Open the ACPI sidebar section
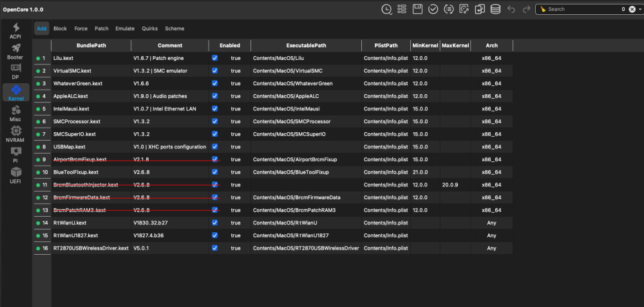This screenshot has height=307, width=644. [15, 31]
